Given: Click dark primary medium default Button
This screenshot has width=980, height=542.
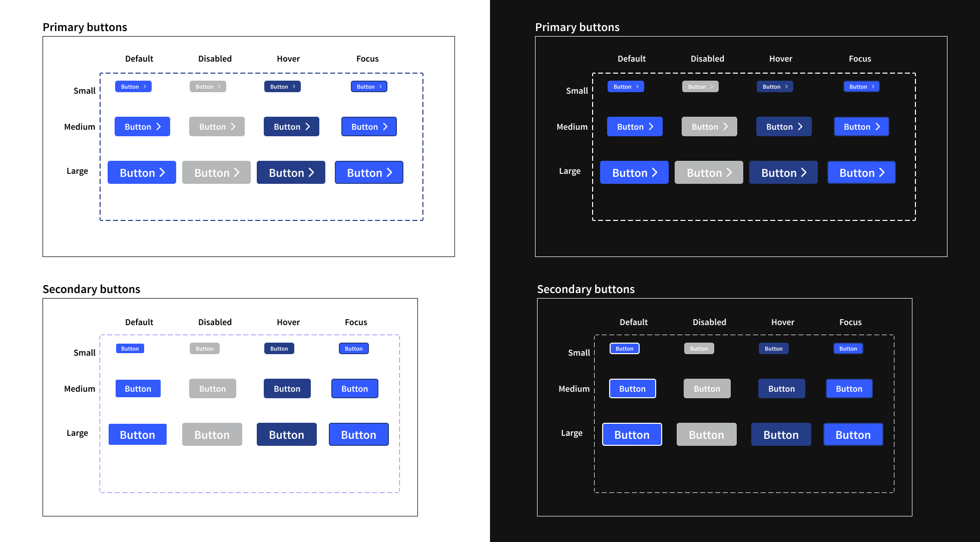Looking at the screenshot, I should 635,127.
